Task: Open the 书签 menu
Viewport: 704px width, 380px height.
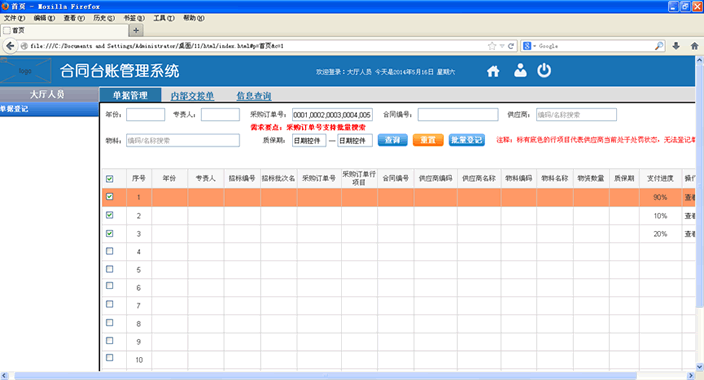Action: (x=134, y=18)
